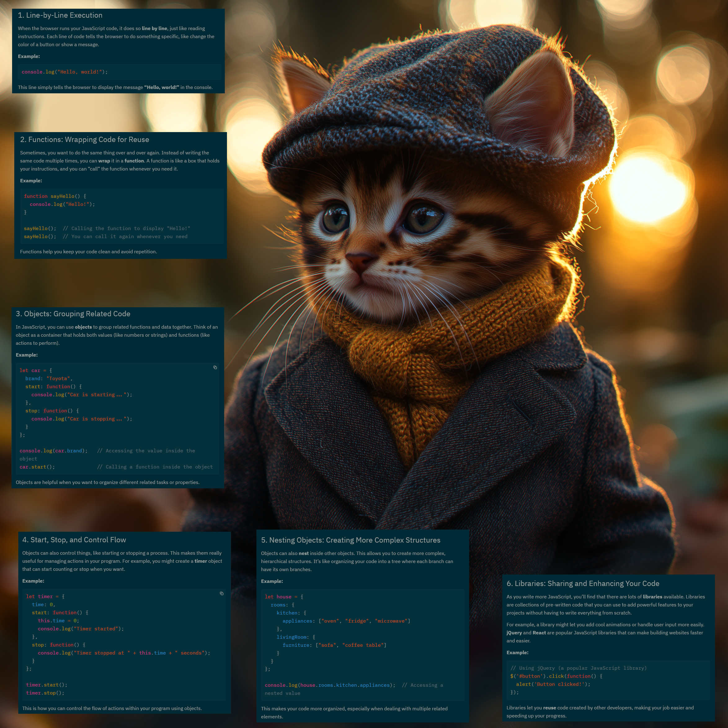Click the comment "// You can call it again whenever"
The width and height of the screenshot is (728, 728).
[x=125, y=237]
